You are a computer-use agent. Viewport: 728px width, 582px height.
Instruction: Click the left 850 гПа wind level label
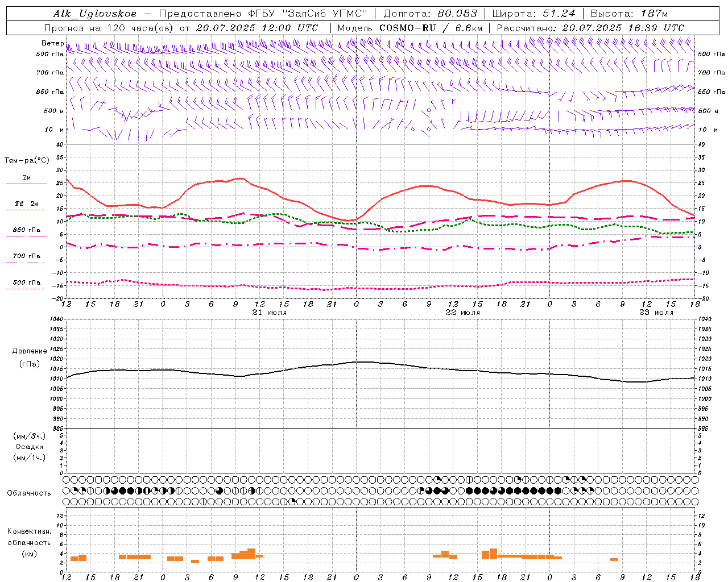click(x=50, y=92)
